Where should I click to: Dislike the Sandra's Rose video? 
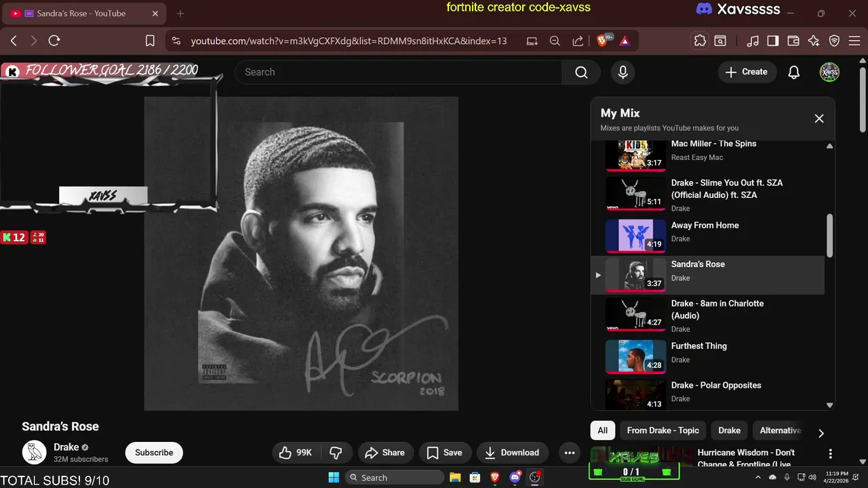pos(336,453)
